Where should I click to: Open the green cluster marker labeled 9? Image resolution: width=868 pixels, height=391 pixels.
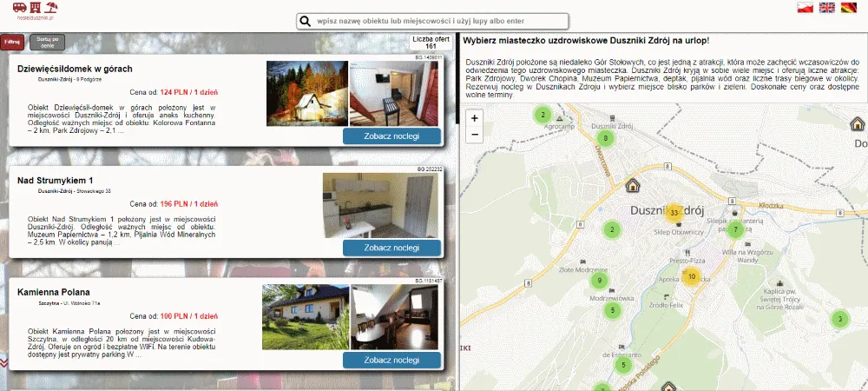pyautogui.click(x=598, y=281)
